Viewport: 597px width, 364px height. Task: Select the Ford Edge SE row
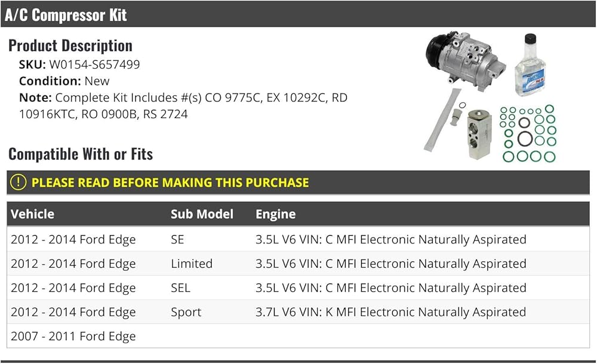(298, 239)
